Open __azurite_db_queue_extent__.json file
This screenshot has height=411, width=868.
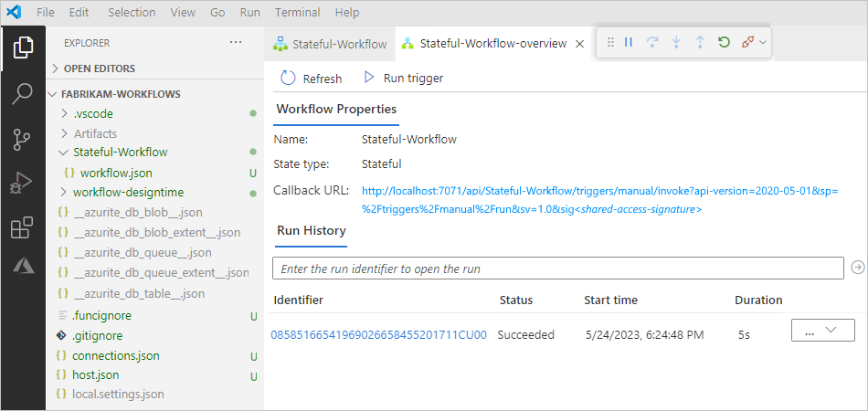161,273
